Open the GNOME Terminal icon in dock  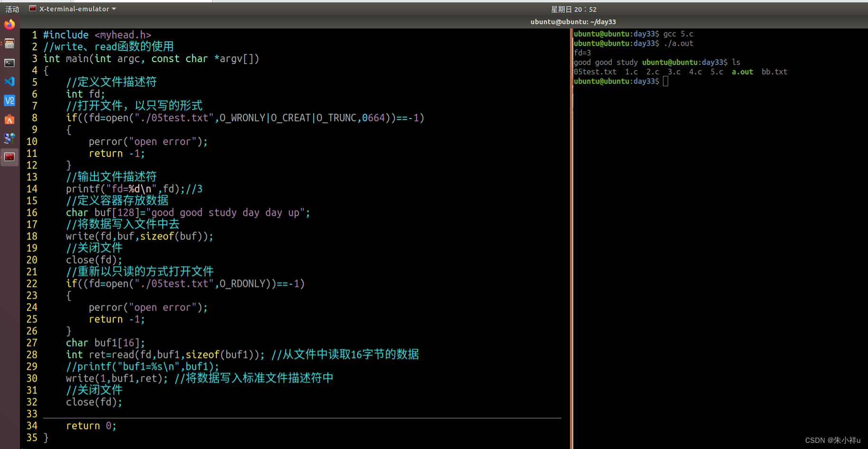click(x=9, y=63)
